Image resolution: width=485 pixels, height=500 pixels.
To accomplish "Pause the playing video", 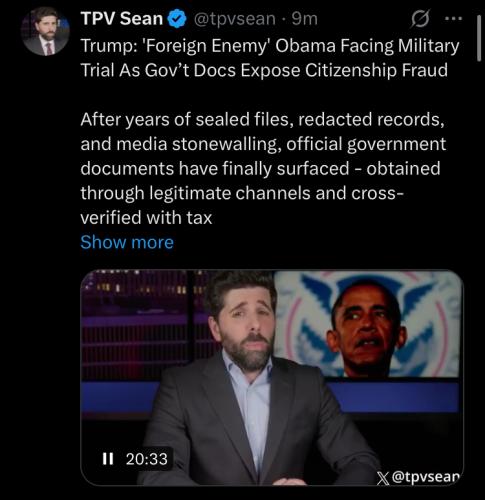I will (x=108, y=459).
